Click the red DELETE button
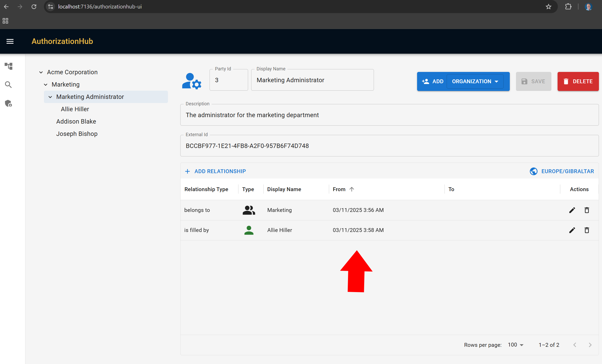 tap(578, 81)
